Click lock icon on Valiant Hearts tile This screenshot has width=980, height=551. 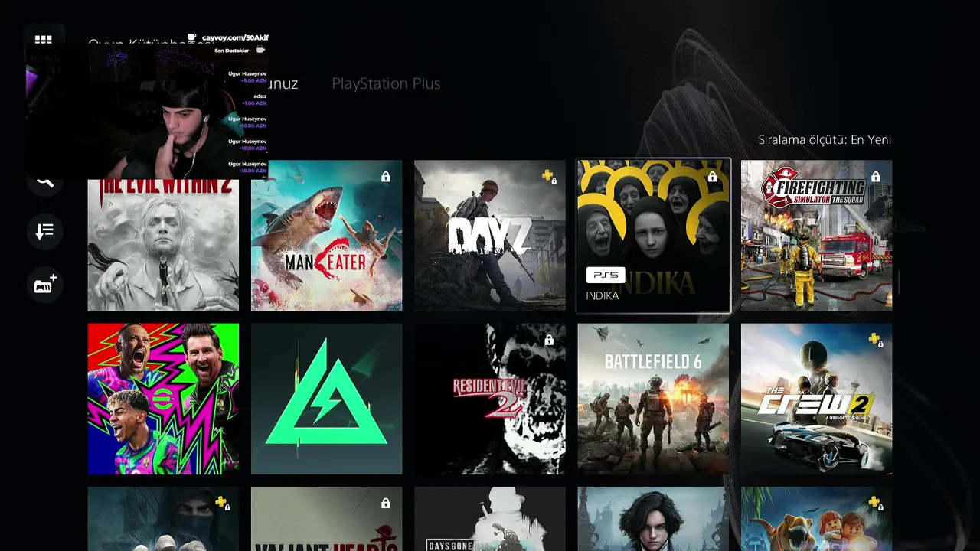click(386, 503)
